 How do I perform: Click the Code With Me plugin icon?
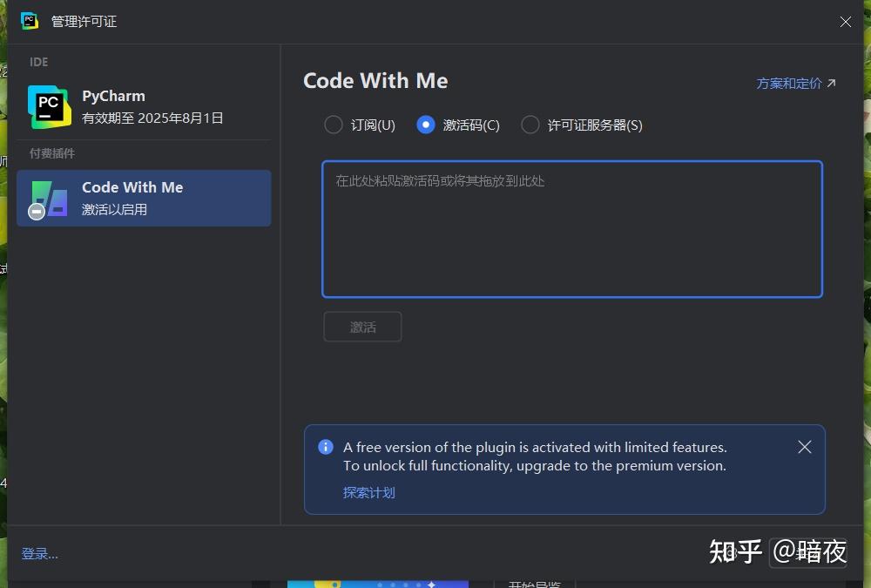point(48,199)
